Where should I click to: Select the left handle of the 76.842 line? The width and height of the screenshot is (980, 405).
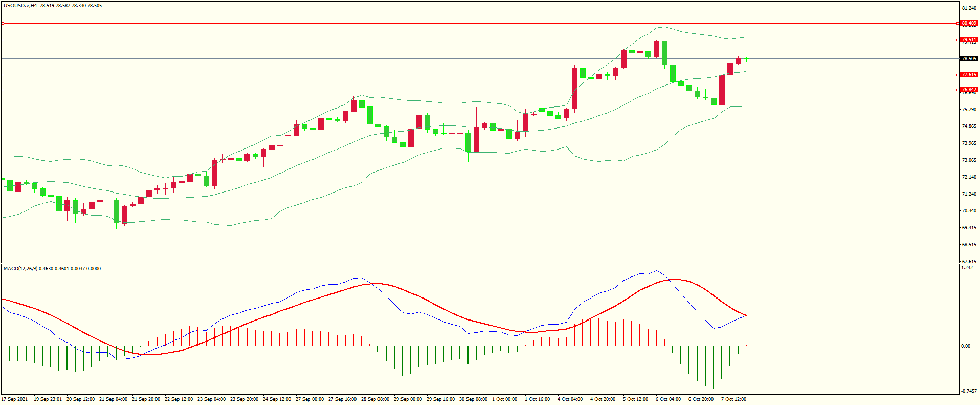[x=3, y=90]
